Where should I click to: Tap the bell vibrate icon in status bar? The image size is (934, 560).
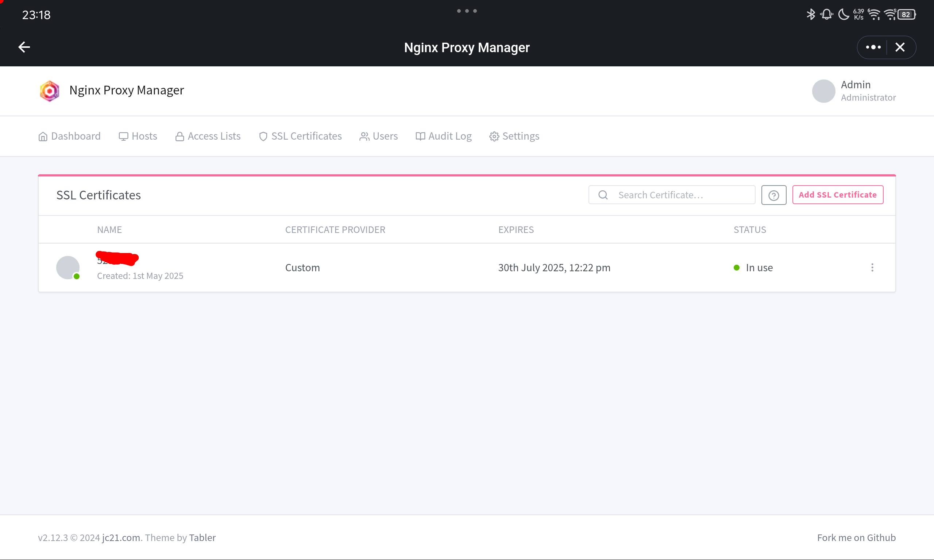click(826, 15)
